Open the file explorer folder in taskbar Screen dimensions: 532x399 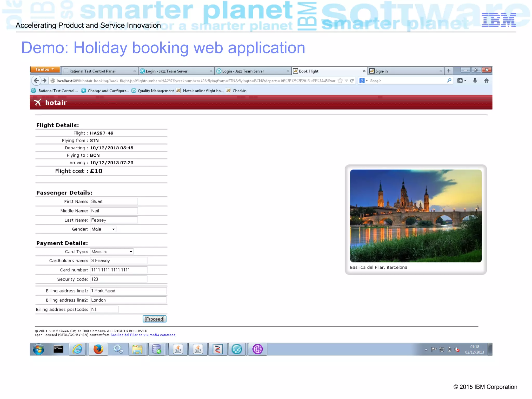[x=137, y=349]
